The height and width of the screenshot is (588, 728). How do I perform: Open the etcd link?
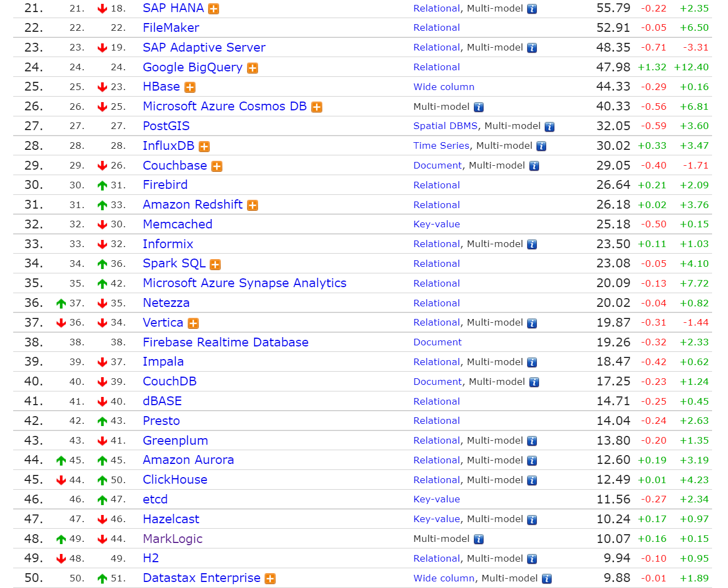click(155, 500)
